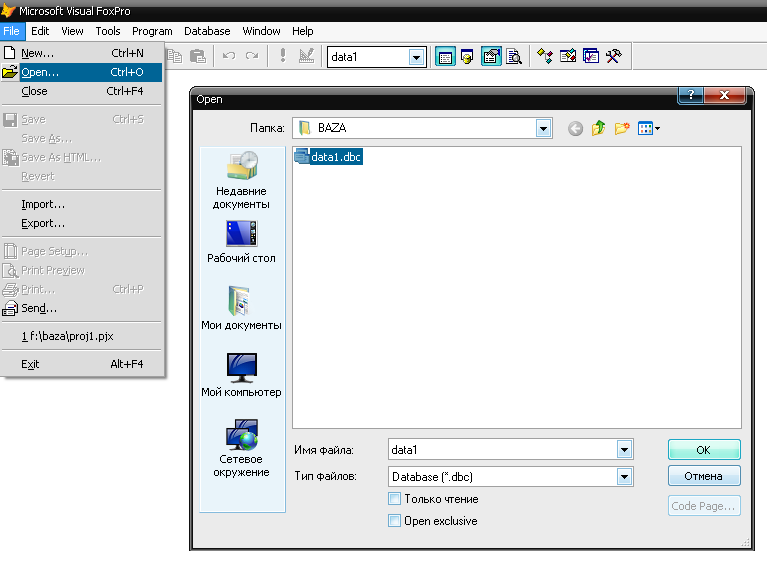Open the Document View toolbar icon

tap(514, 57)
